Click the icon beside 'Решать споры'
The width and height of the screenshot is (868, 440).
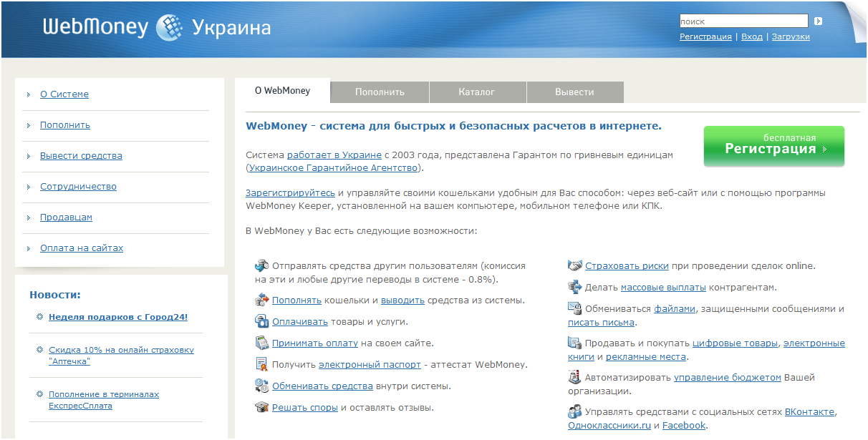pos(261,407)
